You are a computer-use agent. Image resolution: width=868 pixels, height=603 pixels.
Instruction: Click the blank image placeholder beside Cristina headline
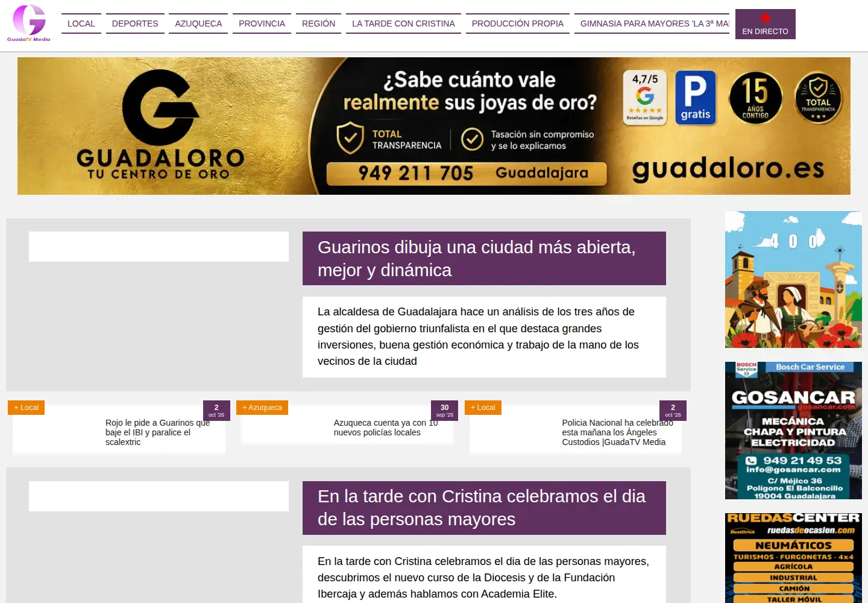(159, 496)
